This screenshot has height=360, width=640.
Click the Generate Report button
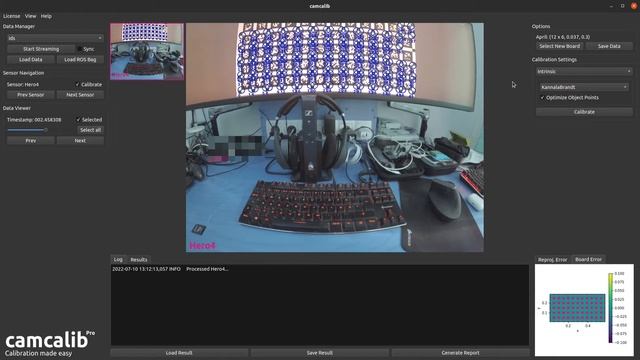pyautogui.click(x=460, y=353)
